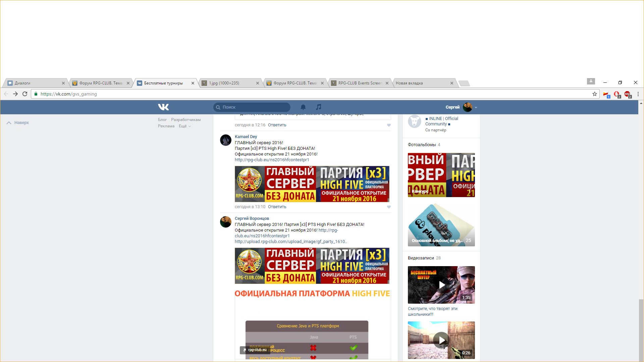644x362 pixels.
Task: Play the 1:35 shooter video
Action: [x=441, y=285]
